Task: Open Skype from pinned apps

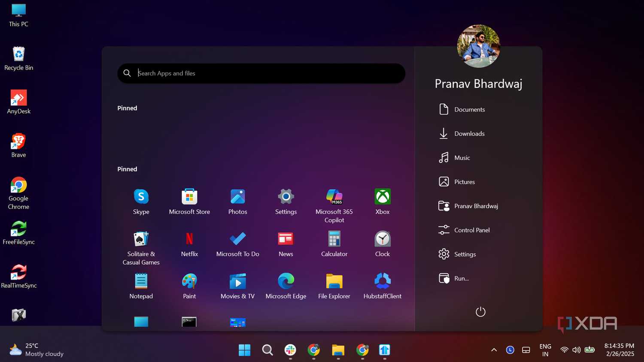Action: (141, 202)
